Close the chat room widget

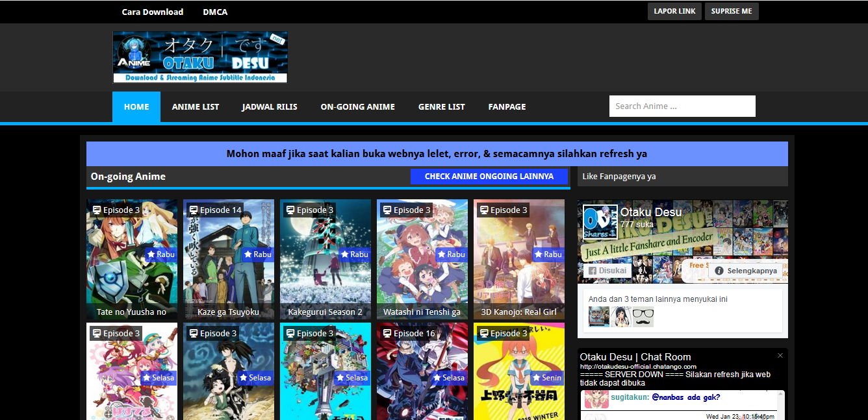pyautogui.click(x=780, y=355)
